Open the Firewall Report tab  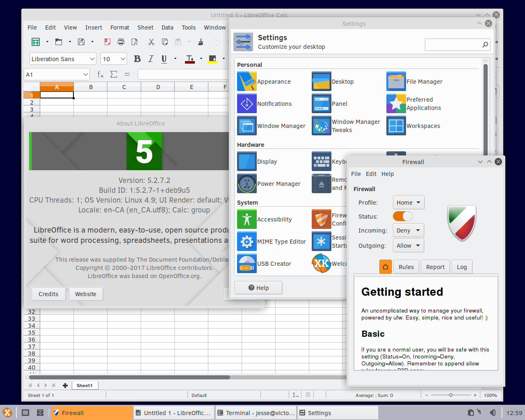point(435,267)
